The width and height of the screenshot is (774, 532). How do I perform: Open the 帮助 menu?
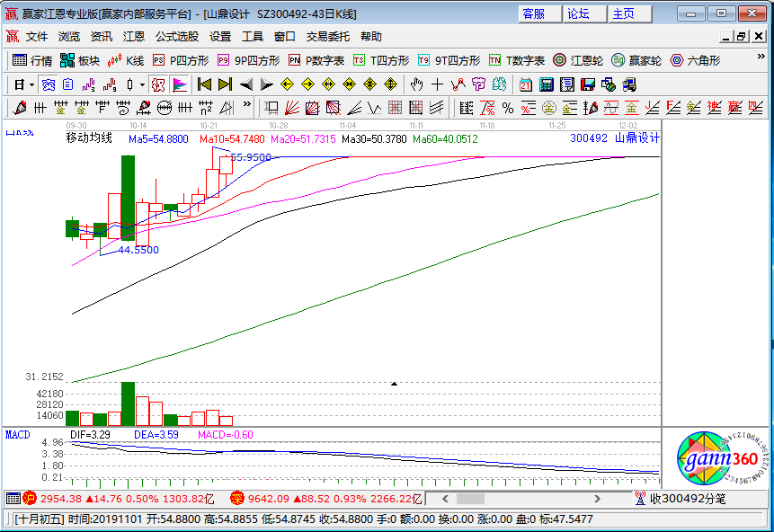[370, 37]
